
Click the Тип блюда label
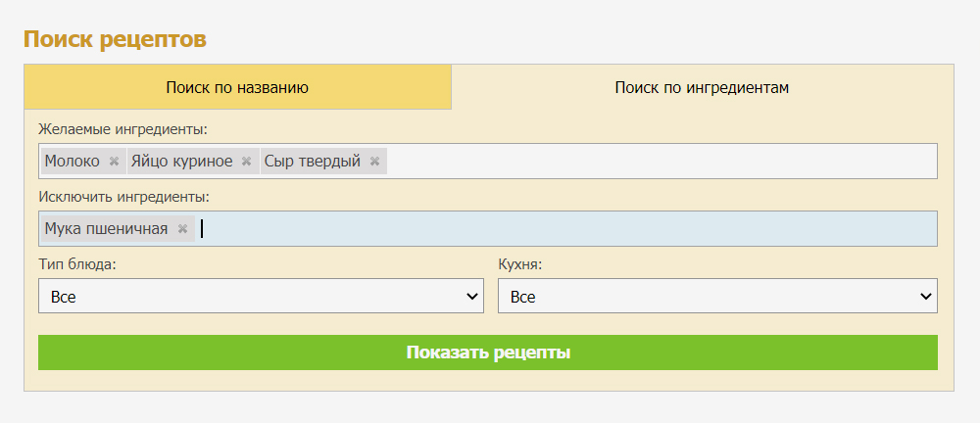pyautogui.click(x=78, y=263)
